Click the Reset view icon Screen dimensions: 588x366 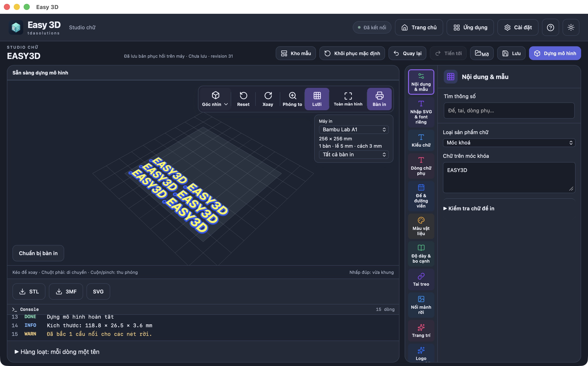pos(243,99)
